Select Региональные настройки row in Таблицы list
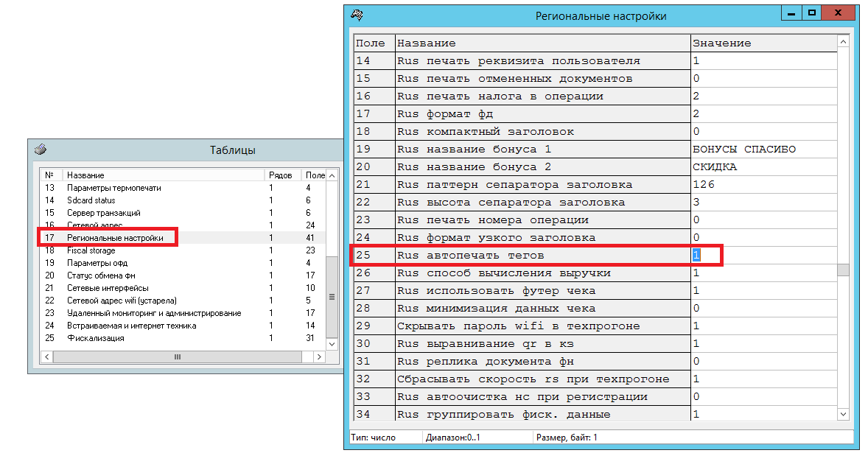 (115, 238)
